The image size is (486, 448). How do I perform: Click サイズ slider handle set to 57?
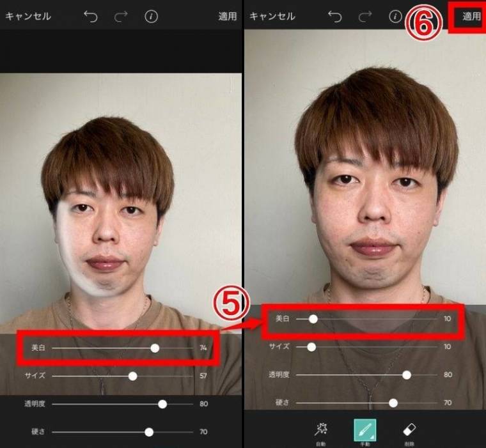point(132,376)
